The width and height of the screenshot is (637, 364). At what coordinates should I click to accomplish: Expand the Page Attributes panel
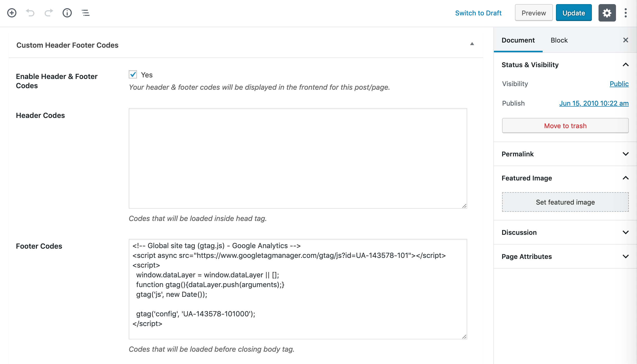(565, 257)
